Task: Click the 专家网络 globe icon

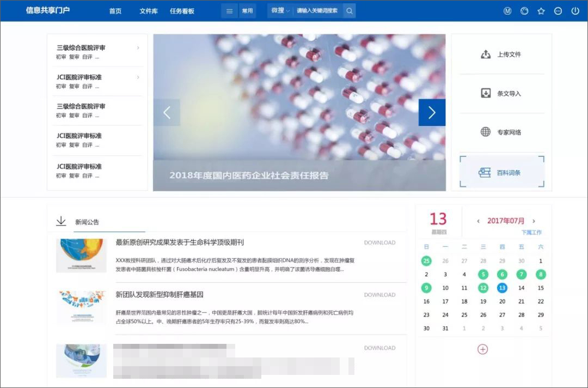Action: coord(486,132)
